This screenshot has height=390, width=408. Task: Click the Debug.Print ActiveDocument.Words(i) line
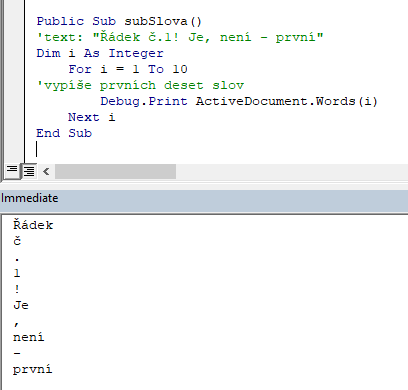pyautogui.click(x=239, y=101)
